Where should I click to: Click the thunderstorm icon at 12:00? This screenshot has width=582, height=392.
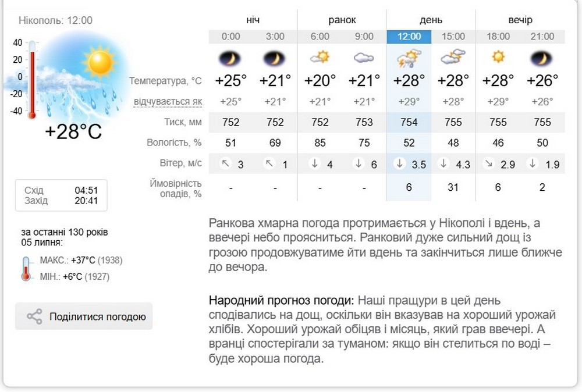(x=409, y=58)
